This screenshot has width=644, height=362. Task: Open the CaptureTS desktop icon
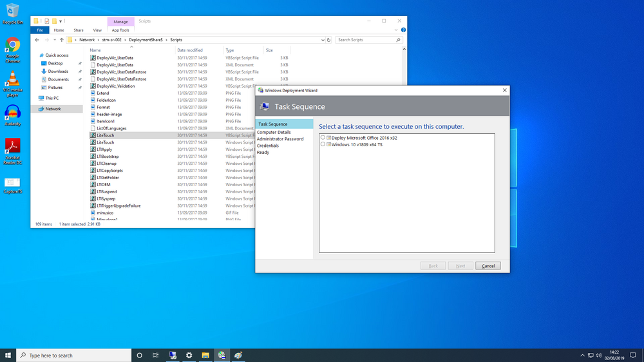click(x=13, y=186)
